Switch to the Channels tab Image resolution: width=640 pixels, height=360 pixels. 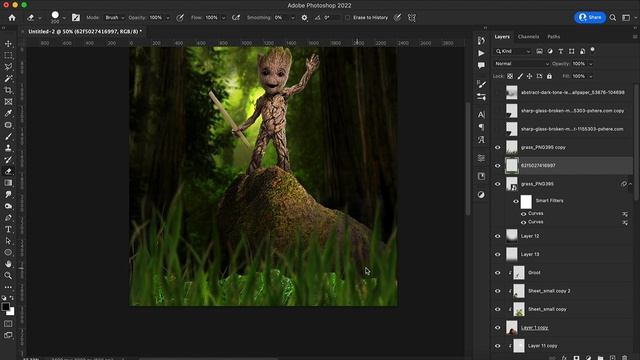[529, 37]
